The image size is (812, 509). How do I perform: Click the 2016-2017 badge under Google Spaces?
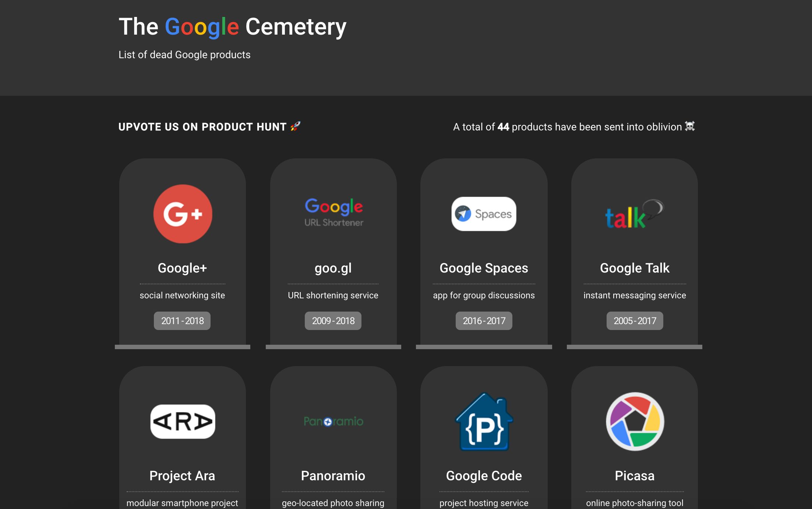click(x=483, y=320)
